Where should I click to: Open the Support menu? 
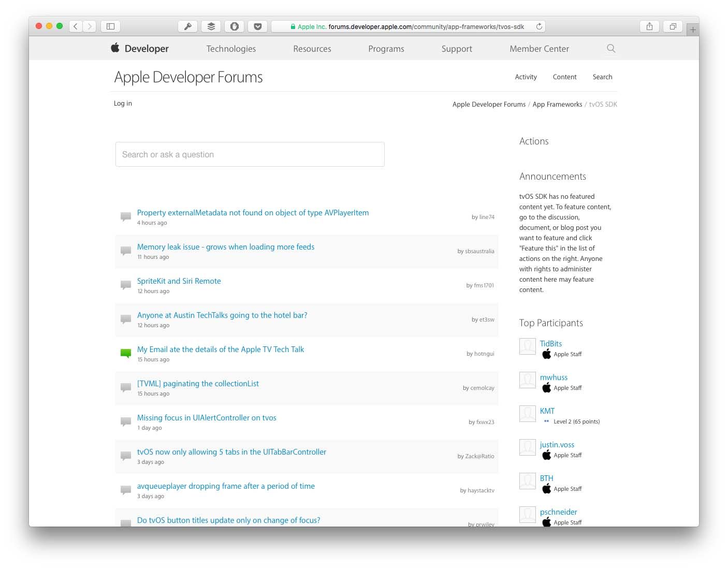click(457, 49)
